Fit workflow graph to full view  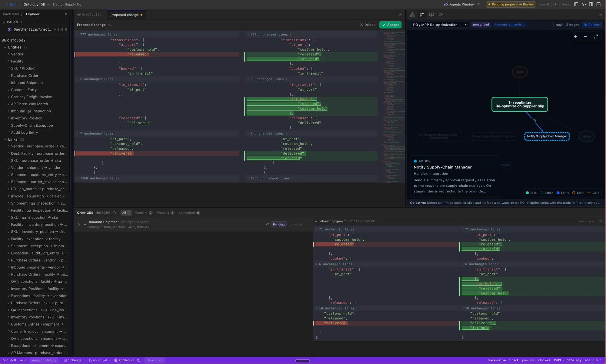pyautogui.click(x=596, y=37)
